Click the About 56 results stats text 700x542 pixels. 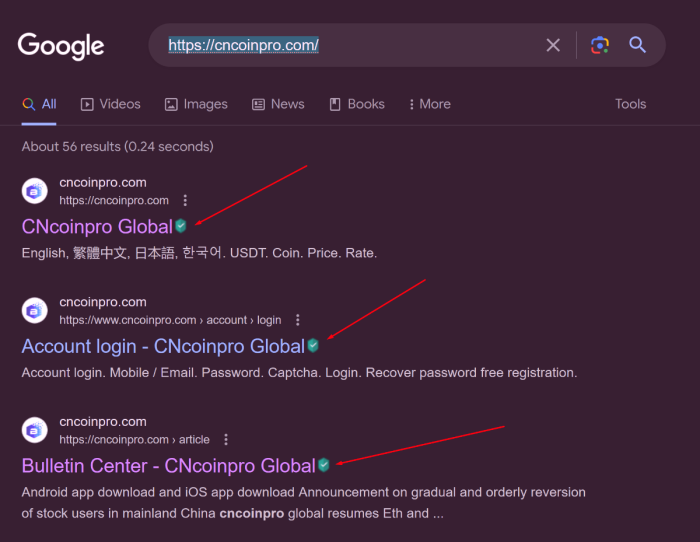(117, 146)
